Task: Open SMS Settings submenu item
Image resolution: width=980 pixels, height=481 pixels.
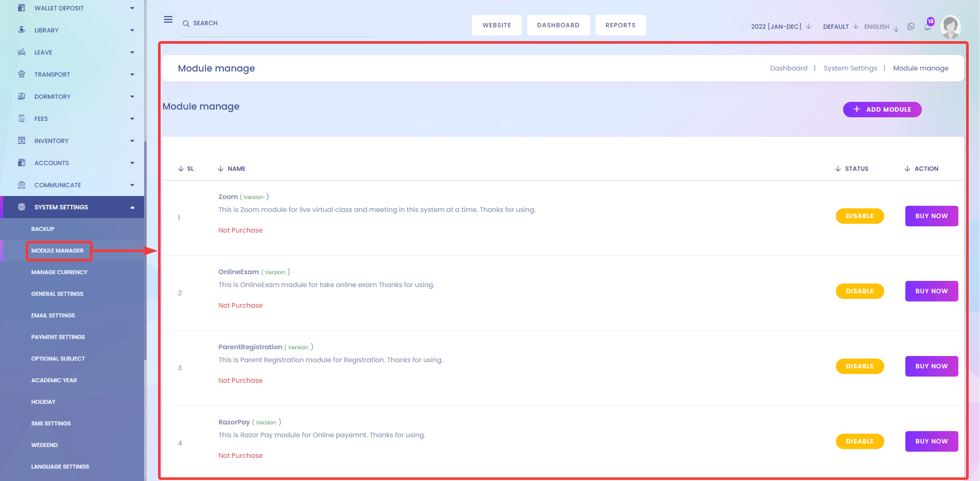Action: pyautogui.click(x=51, y=423)
